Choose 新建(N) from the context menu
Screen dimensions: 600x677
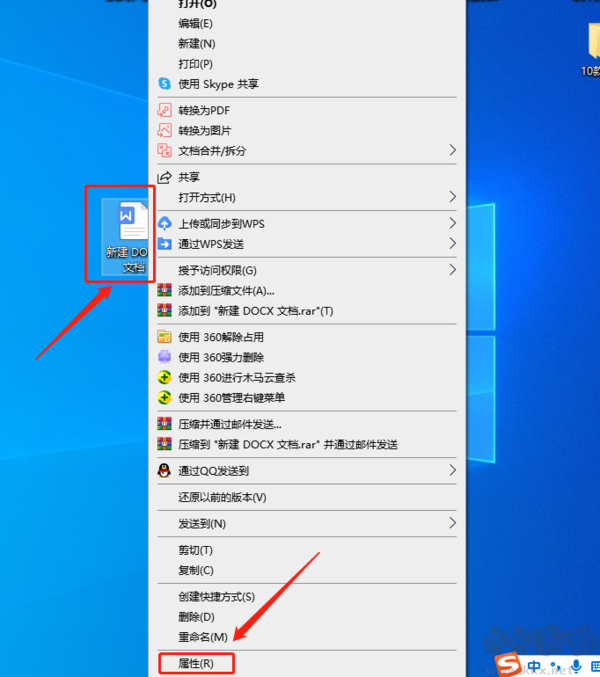click(197, 44)
